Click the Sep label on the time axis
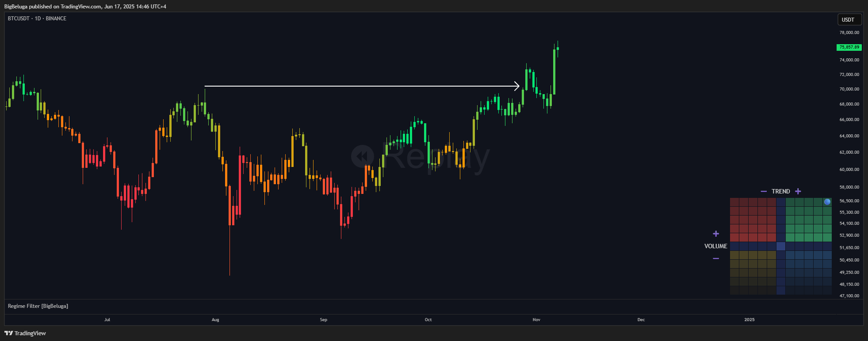The image size is (868, 341). [x=324, y=319]
